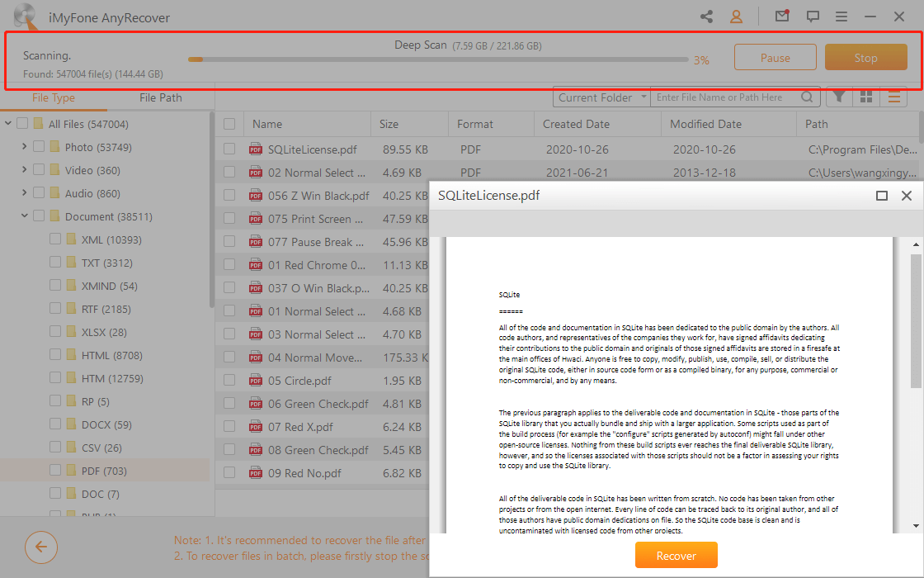The image size is (924, 578).
Task: Sort by the Name column header
Action: [267, 124]
